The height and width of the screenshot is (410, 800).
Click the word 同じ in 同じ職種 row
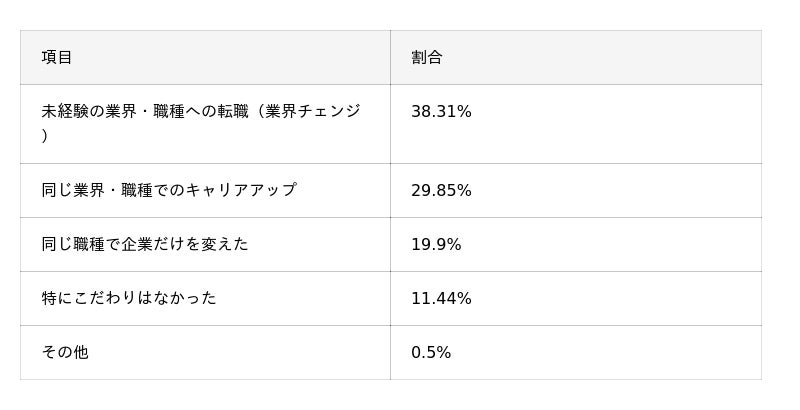click(57, 244)
